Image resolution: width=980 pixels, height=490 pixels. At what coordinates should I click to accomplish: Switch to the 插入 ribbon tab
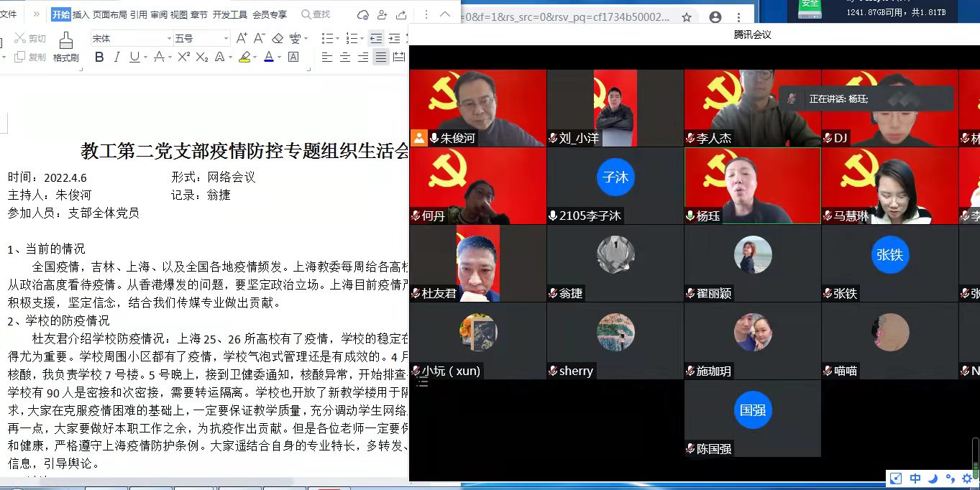81,14
